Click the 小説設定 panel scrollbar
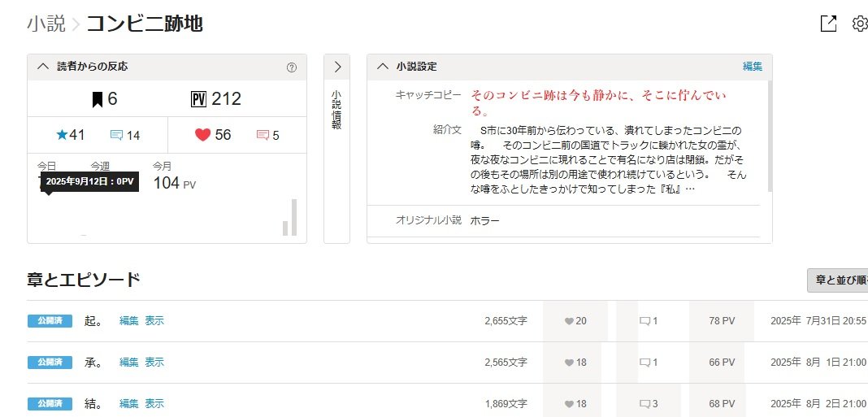The height and width of the screenshot is (417, 868). coord(769,138)
